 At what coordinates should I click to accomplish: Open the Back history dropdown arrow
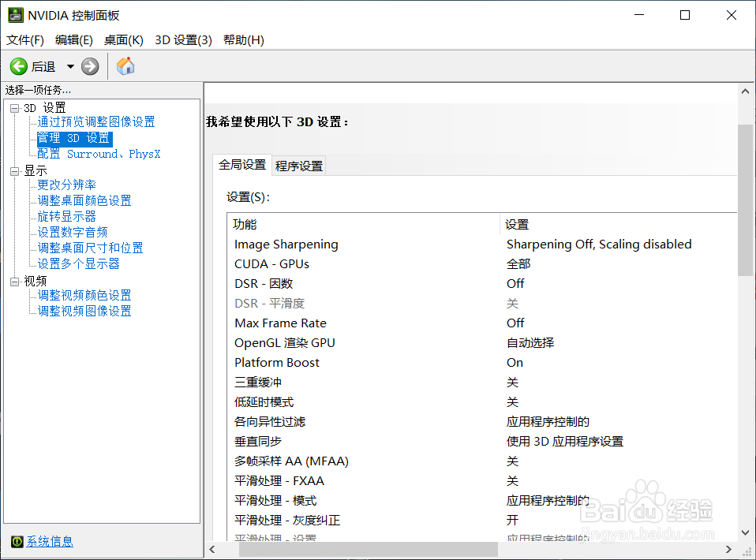(x=70, y=66)
